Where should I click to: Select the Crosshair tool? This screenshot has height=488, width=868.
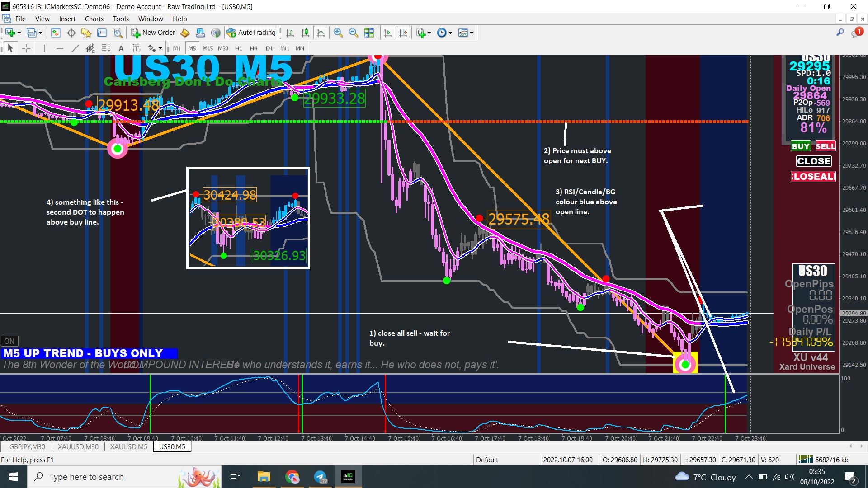click(27, 48)
